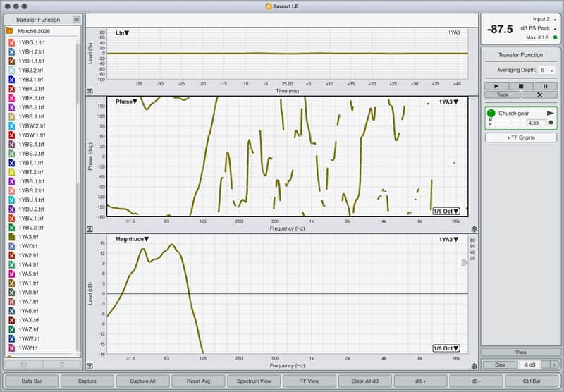Open the Averaging Depth dropdown
564x392 pixels.
(x=547, y=70)
